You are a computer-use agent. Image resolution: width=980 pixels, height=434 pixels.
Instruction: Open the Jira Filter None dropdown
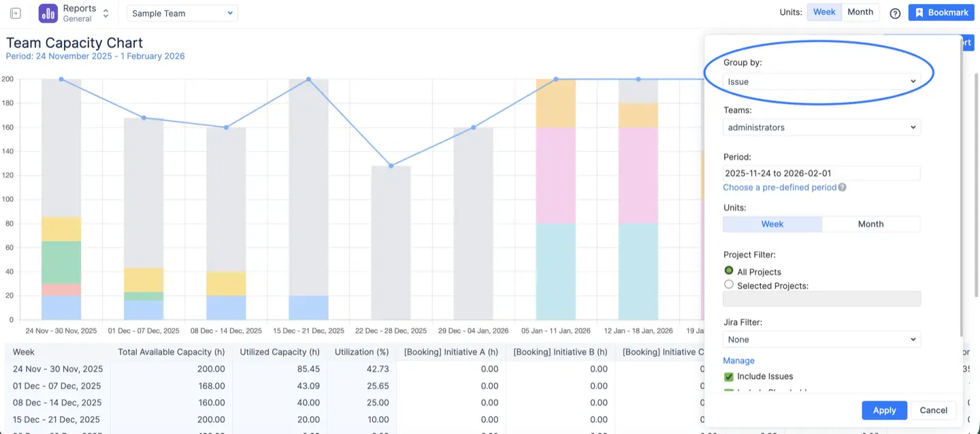pos(821,339)
